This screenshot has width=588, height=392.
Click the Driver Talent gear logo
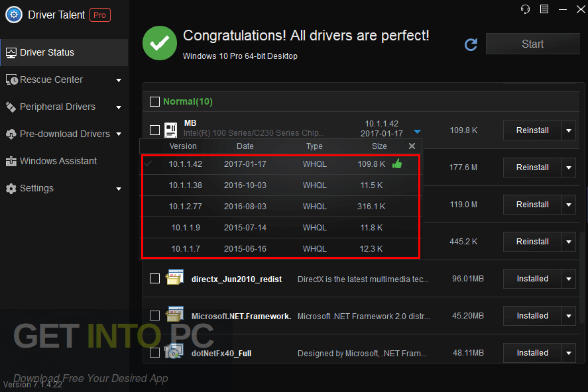14,15
